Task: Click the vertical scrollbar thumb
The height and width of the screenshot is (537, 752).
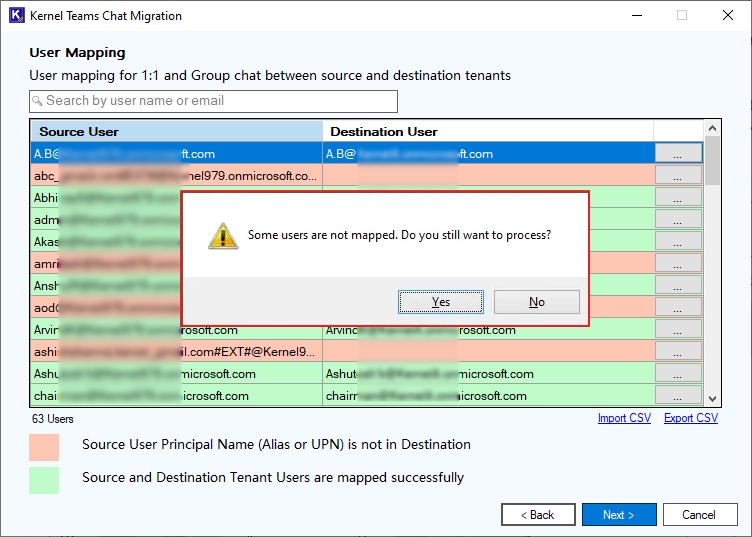Action: coord(712,160)
